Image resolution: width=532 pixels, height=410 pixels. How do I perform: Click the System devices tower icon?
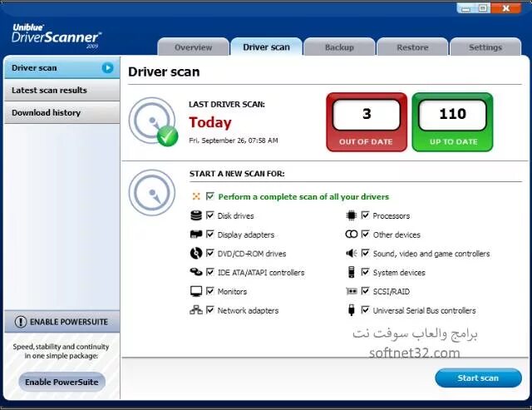pyautogui.click(x=351, y=272)
